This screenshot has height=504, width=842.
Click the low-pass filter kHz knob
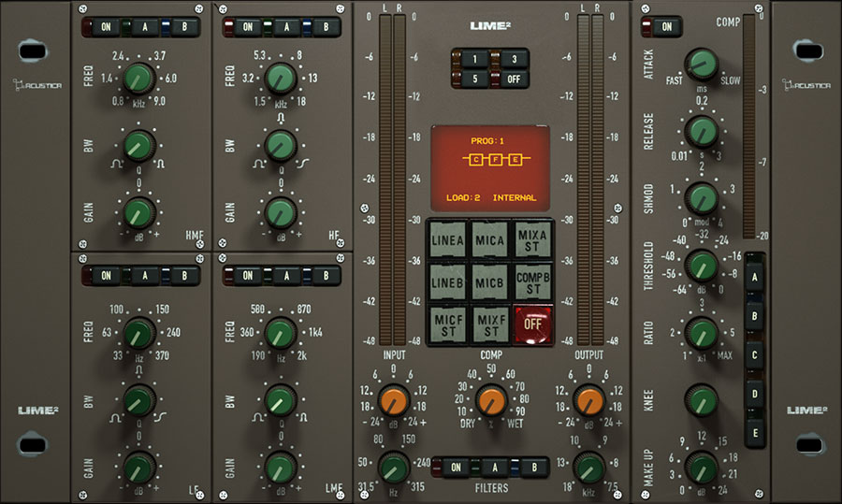coord(589,468)
